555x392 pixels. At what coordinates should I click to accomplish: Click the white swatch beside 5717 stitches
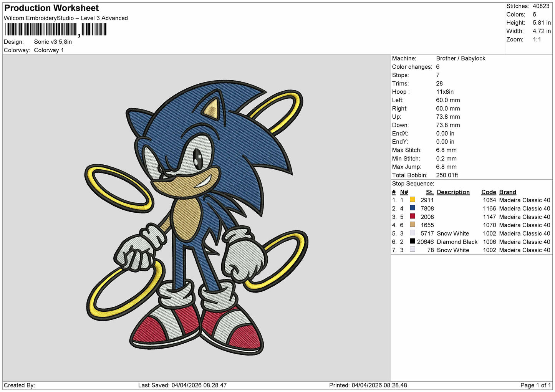pyautogui.click(x=412, y=233)
